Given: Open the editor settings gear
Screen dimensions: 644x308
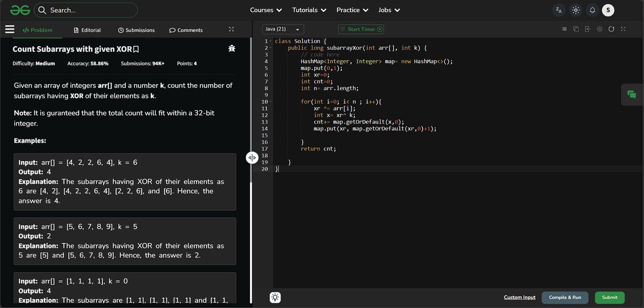Looking at the screenshot, I should (599, 29).
